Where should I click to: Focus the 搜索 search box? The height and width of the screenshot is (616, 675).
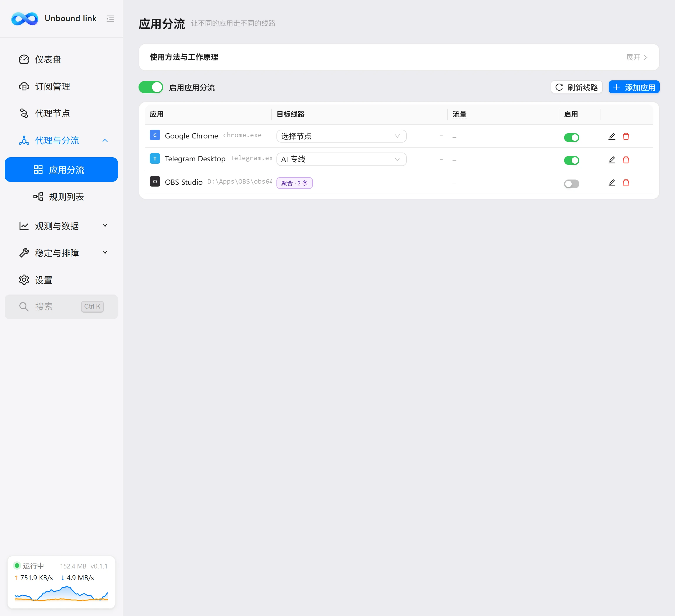pyautogui.click(x=61, y=307)
